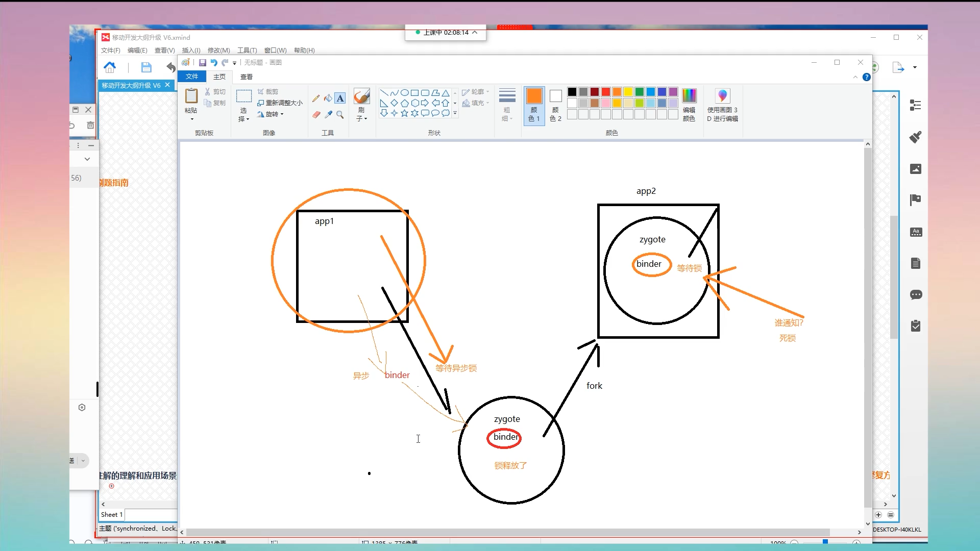Choose the red color swatch in palette

coord(606,92)
